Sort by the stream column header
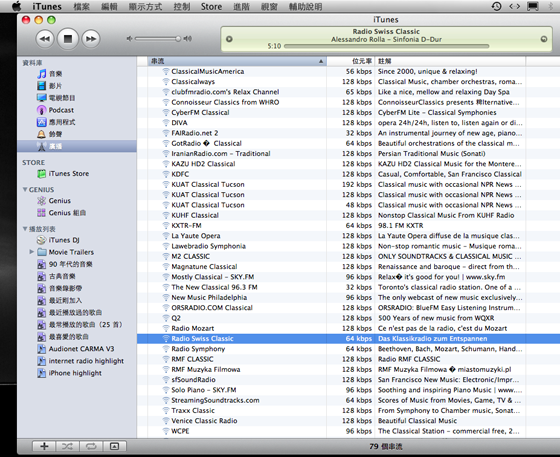 pos(237,61)
